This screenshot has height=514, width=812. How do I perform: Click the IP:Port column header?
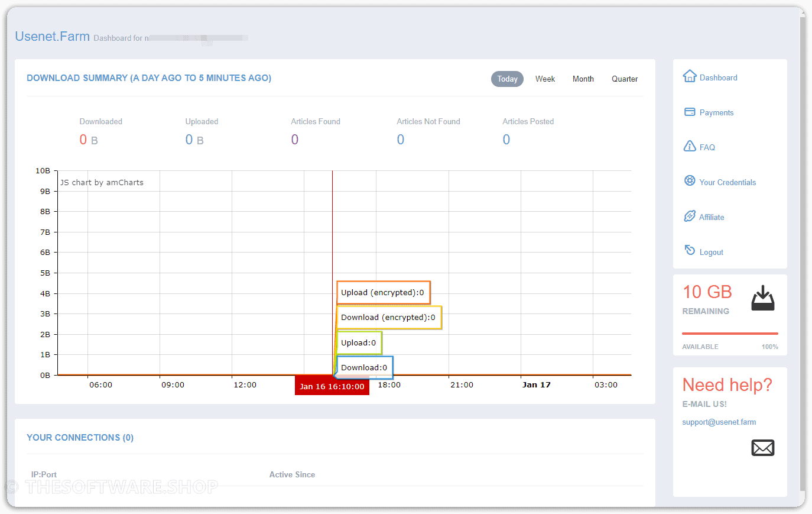click(x=44, y=474)
